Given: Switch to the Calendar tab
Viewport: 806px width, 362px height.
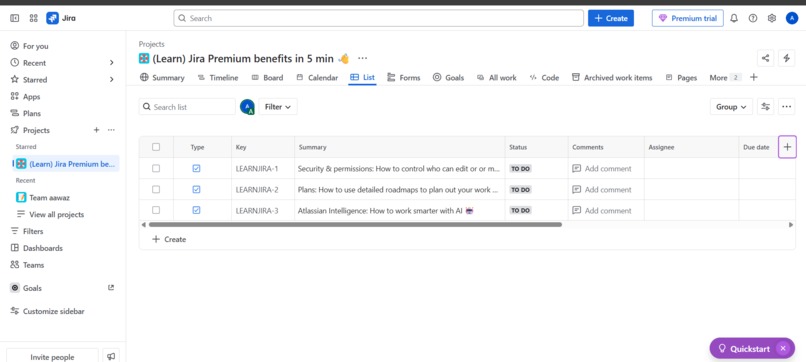Looking at the screenshot, I should point(317,78).
